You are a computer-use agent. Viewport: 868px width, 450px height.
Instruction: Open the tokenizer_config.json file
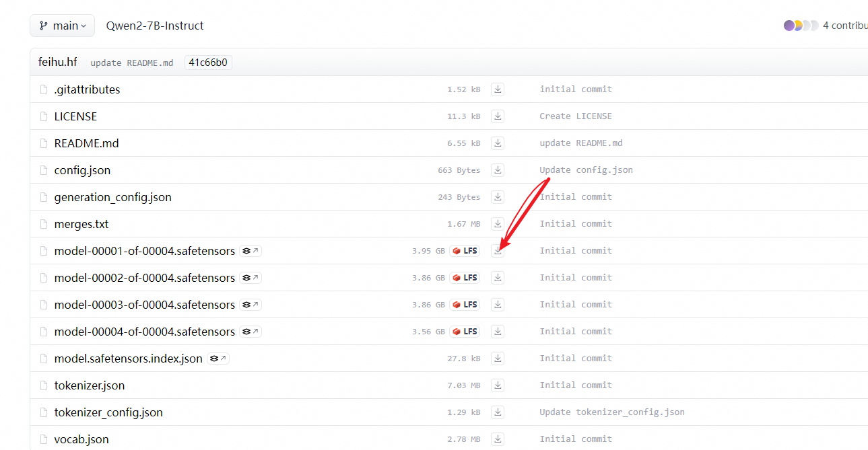[108, 412]
